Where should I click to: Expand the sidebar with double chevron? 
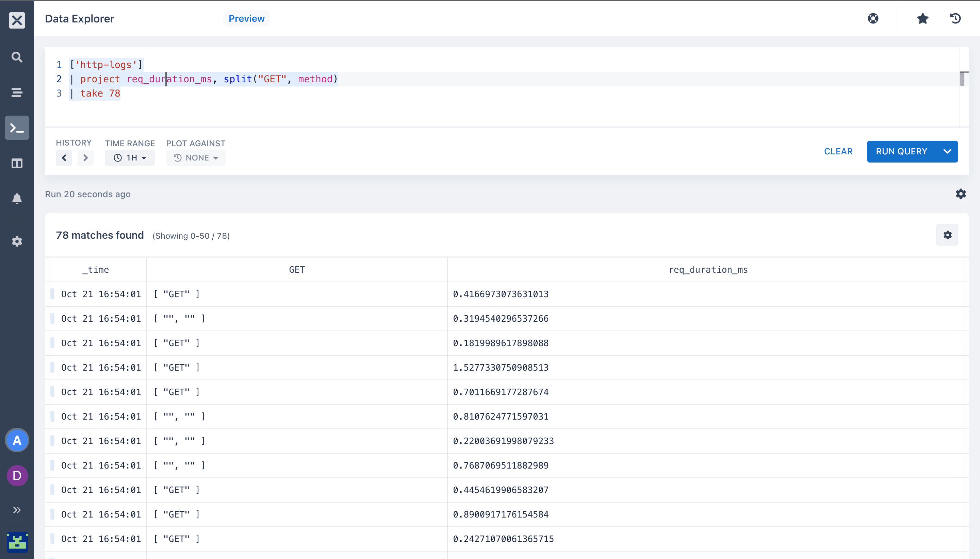(17, 510)
